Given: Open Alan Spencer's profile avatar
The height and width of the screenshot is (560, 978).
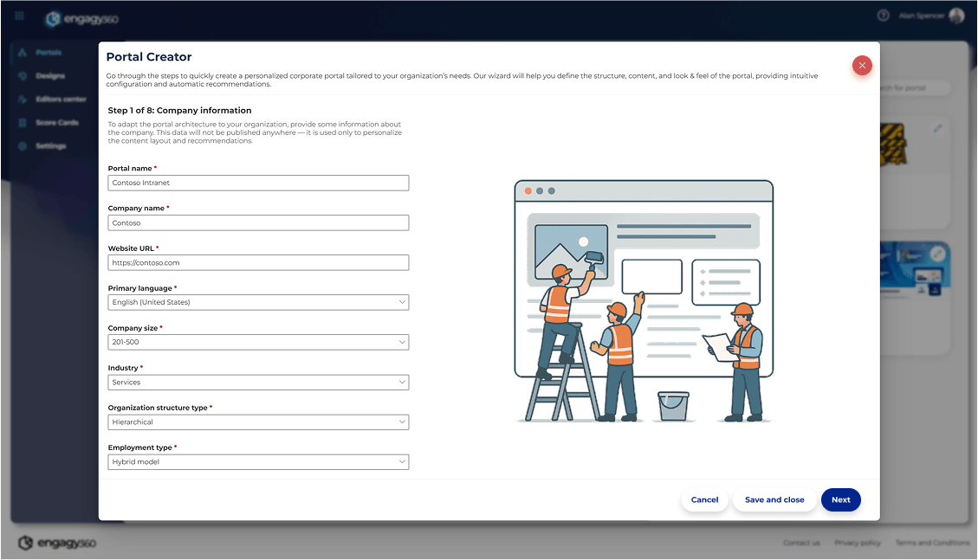Looking at the screenshot, I should pos(955,16).
